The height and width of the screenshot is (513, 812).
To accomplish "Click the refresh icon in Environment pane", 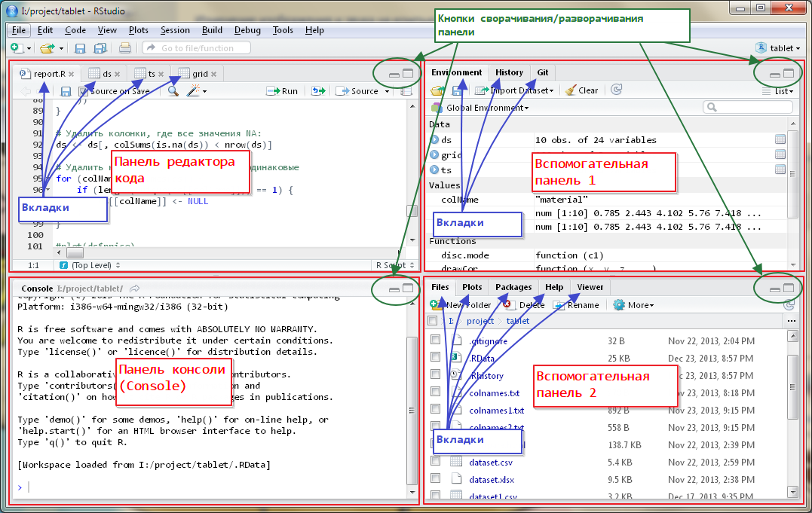I will point(617,90).
